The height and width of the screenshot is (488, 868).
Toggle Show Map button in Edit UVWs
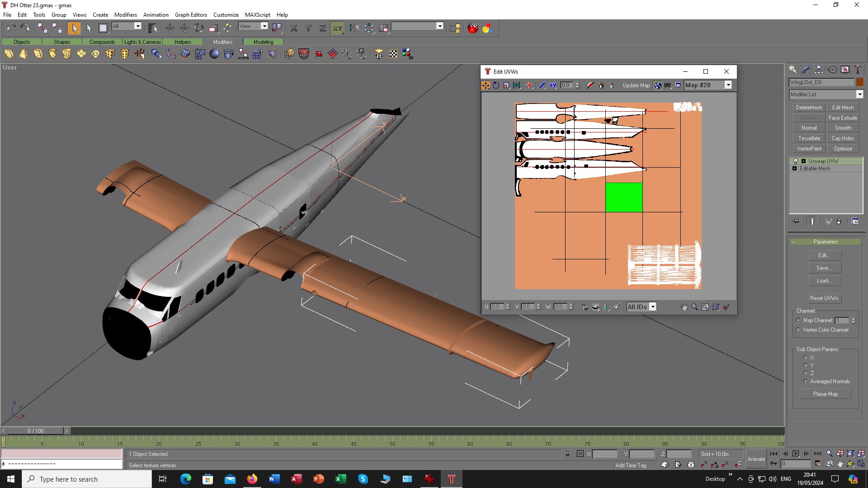(x=658, y=85)
